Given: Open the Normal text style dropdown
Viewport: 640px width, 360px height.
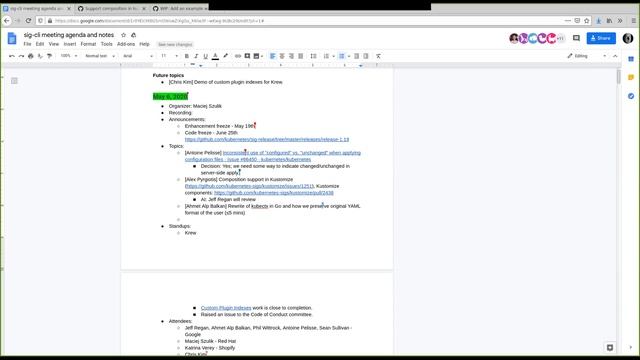Looking at the screenshot, I should tap(100, 56).
